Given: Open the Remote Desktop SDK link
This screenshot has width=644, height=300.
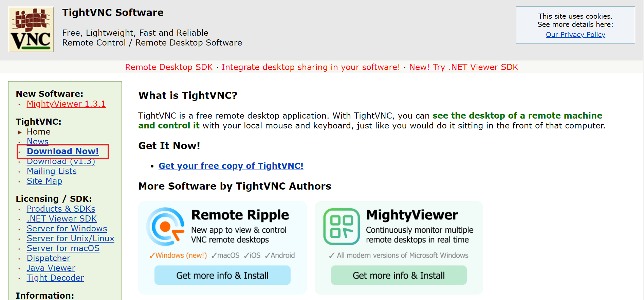Looking at the screenshot, I should [169, 67].
